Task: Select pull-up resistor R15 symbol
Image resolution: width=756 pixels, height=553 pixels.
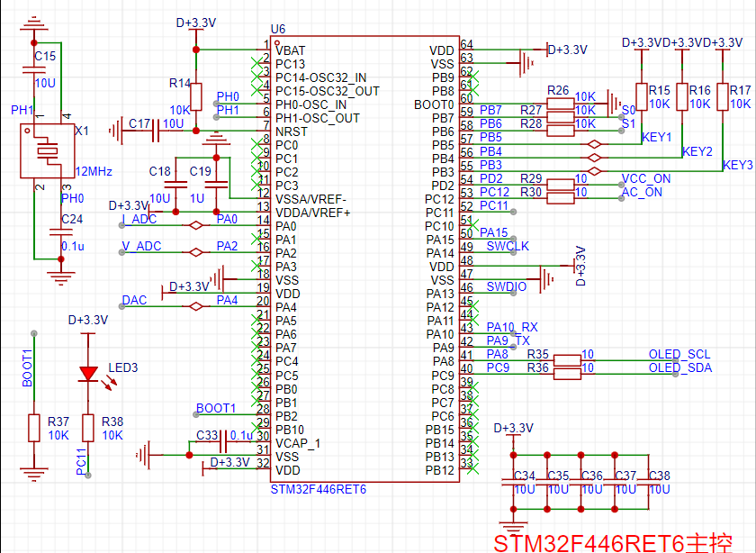Action: pos(641,97)
